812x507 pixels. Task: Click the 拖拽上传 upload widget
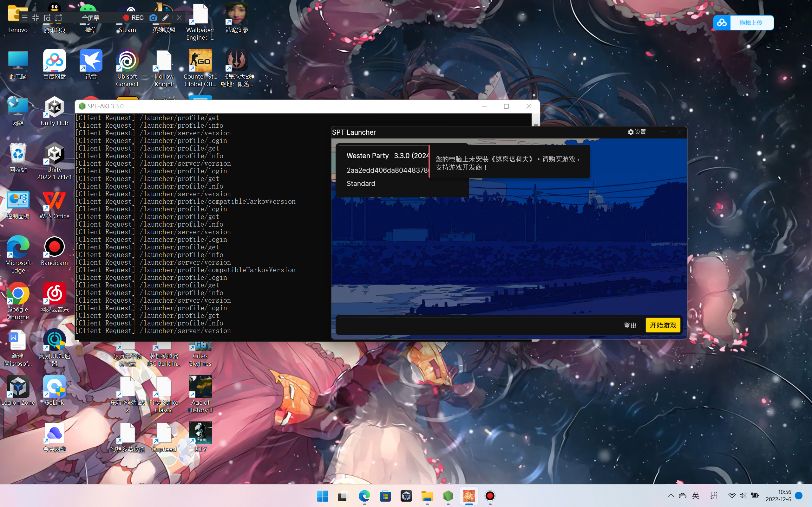pyautogui.click(x=750, y=23)
